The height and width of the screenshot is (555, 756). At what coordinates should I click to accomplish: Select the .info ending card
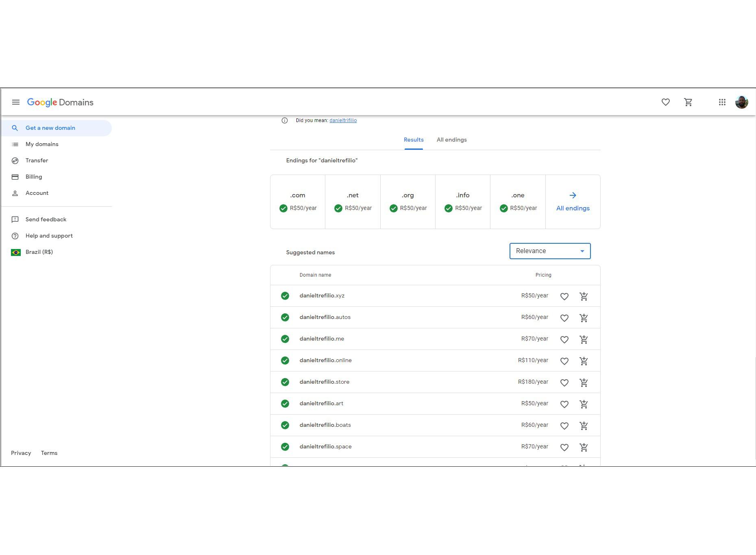pyautogui.click(x=463, y=202)
